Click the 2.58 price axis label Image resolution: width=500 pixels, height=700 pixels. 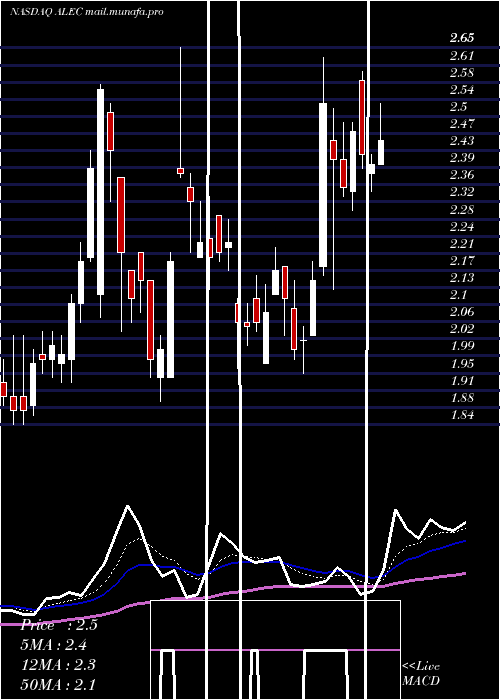(462, 72)
